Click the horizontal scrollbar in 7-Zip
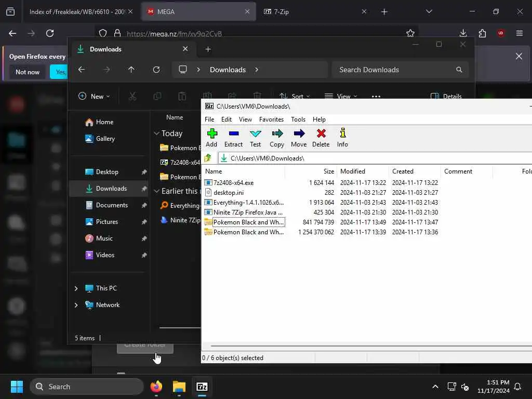 coord(370,346)
